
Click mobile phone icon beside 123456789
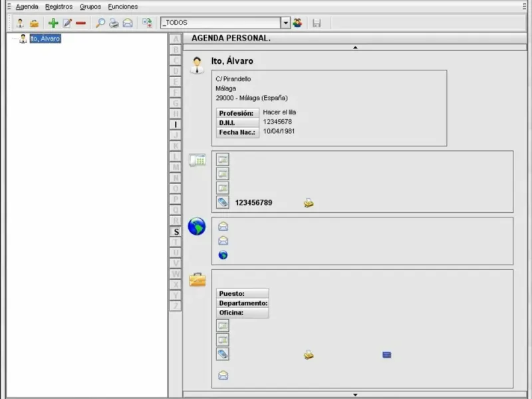[223, 202]
